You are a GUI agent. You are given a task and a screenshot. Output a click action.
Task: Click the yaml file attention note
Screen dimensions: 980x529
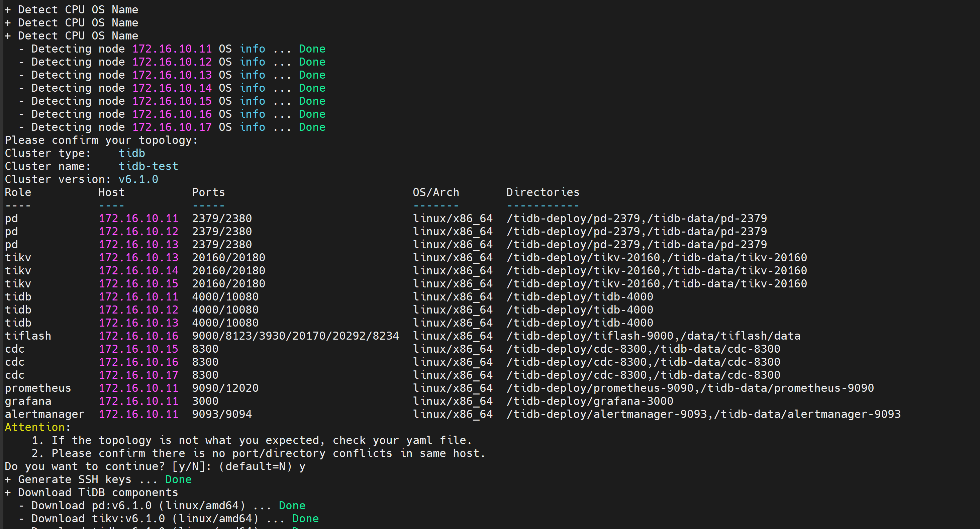tap(252, 440)
